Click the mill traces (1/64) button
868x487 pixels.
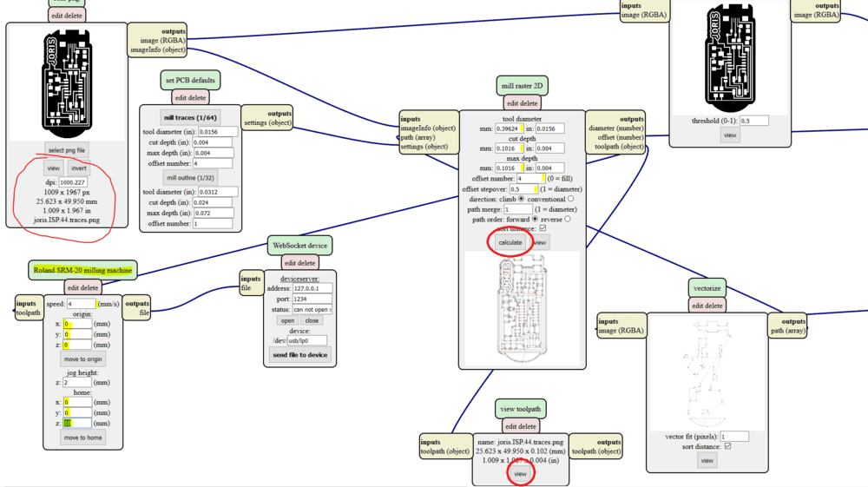pyautogui.click(x=190, y=117)
